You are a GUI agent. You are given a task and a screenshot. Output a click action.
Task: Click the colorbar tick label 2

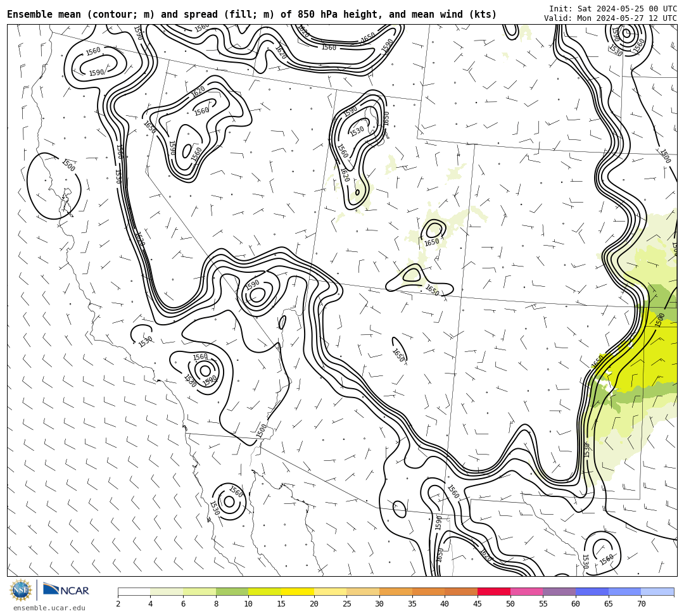tap(118, 604)
